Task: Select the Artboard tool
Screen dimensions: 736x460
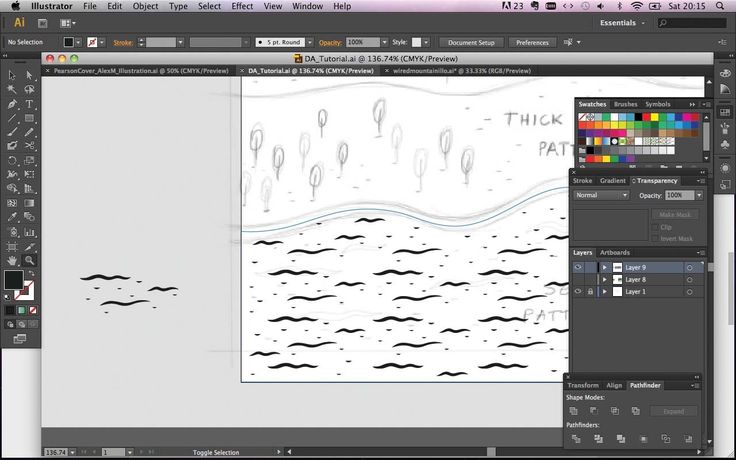Action: 12,246
